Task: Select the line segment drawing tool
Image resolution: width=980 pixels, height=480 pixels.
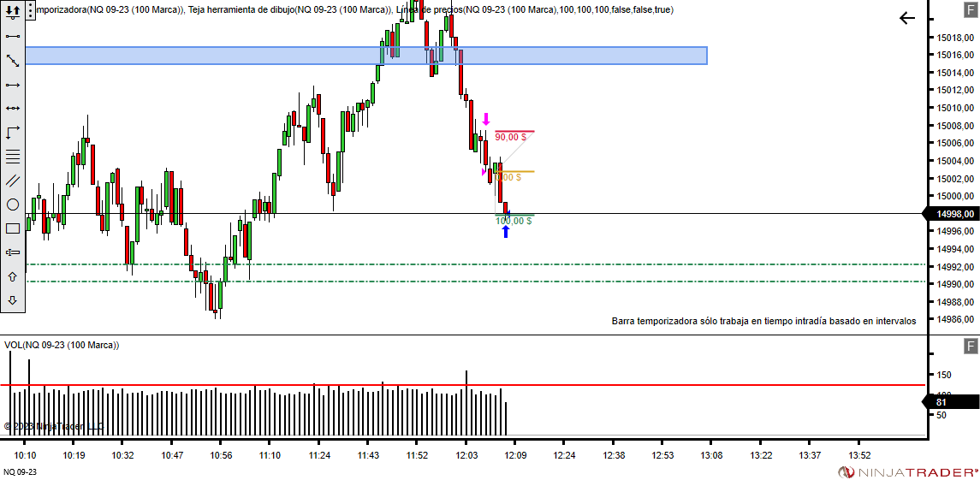Action: tap(13, 36)
